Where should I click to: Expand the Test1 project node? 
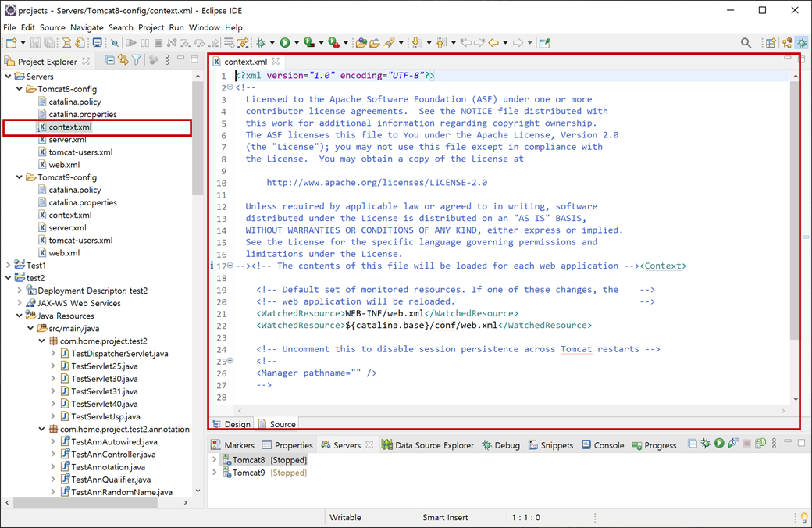[8, 266]
